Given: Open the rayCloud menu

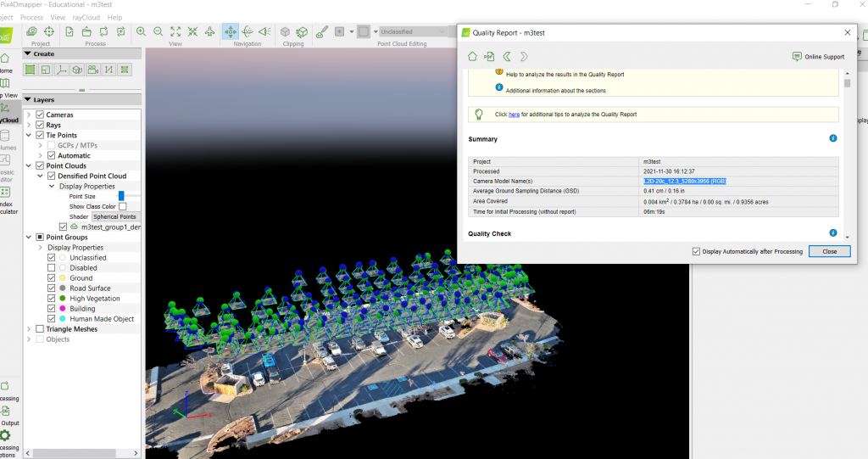Looking at the screenshot, I should click(x=86, y=17).
